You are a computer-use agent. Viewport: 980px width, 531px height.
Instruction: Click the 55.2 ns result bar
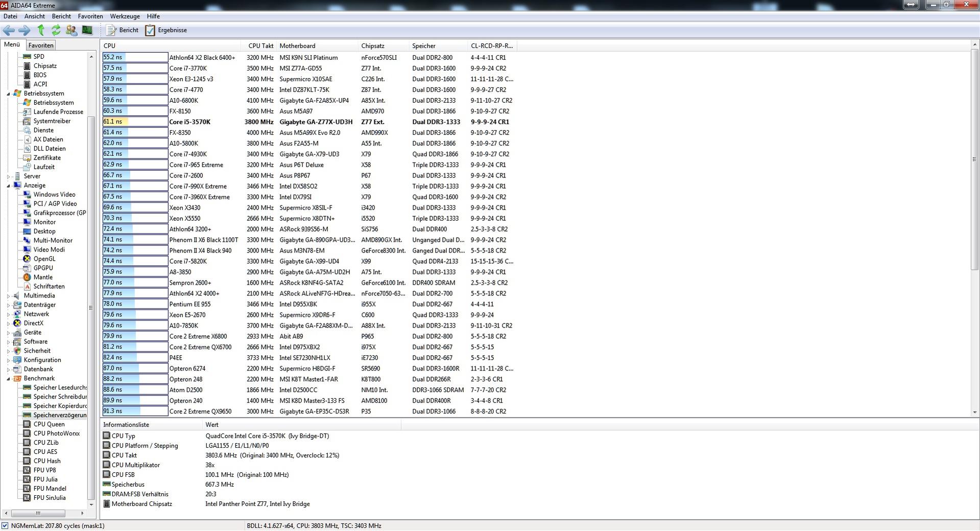coord(135,57)
